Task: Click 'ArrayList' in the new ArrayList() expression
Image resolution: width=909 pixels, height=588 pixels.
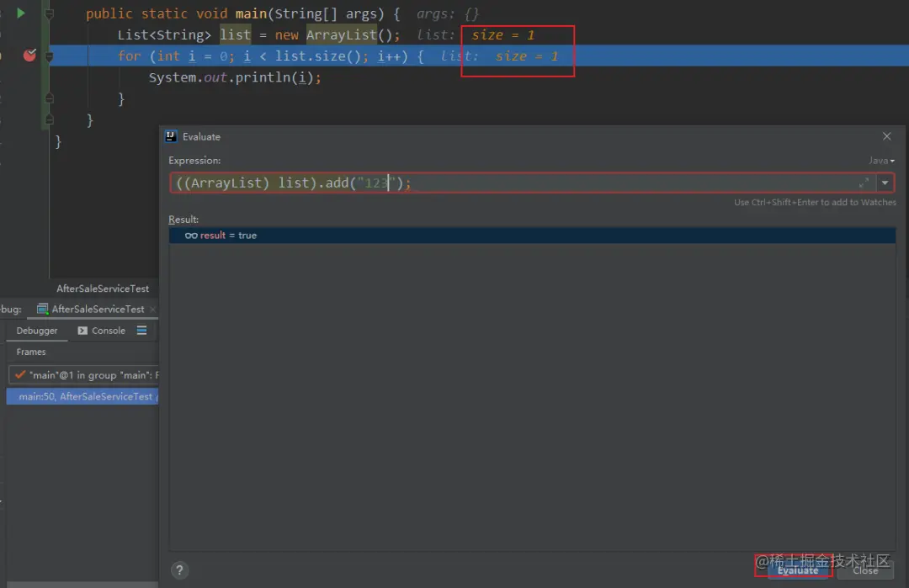Action: pos(342,34)
